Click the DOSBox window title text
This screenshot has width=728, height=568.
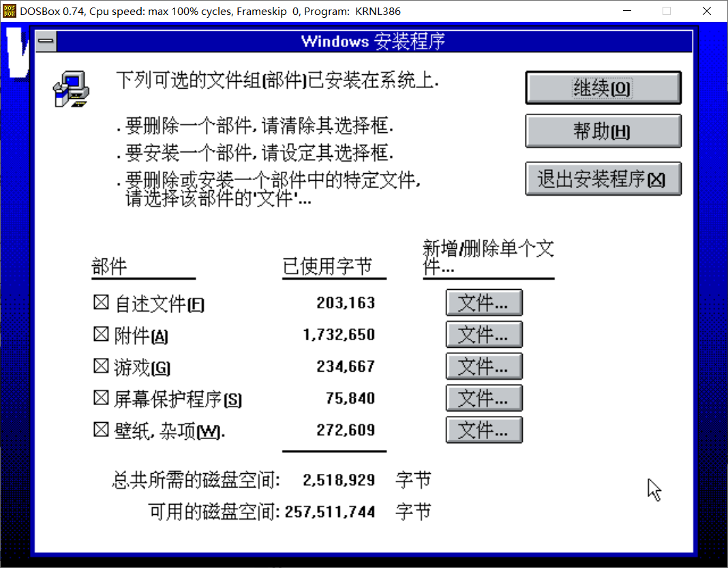pos(211,11)
